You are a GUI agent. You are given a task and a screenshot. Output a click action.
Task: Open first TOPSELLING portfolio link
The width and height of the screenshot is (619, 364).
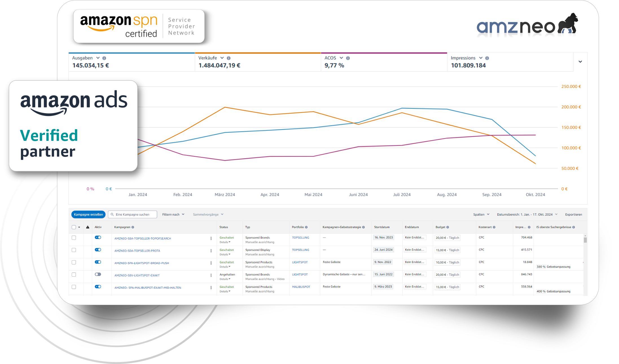coord(300,238)
